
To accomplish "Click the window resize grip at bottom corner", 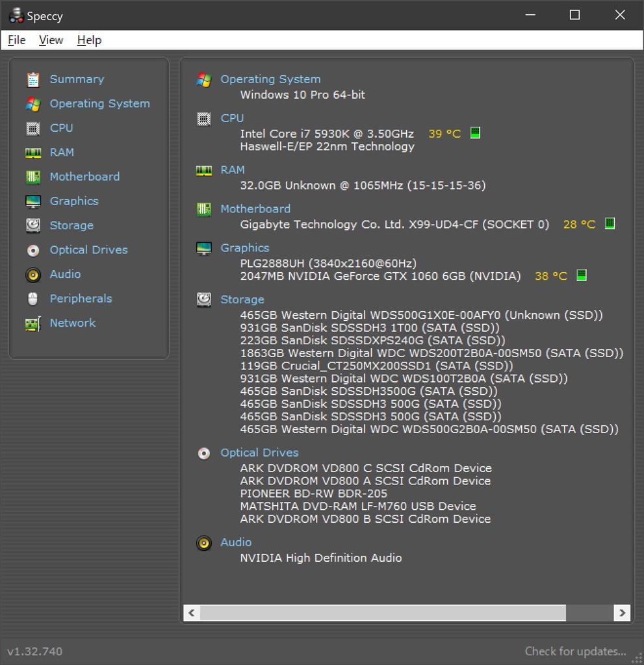I will [x=638, y=657].
